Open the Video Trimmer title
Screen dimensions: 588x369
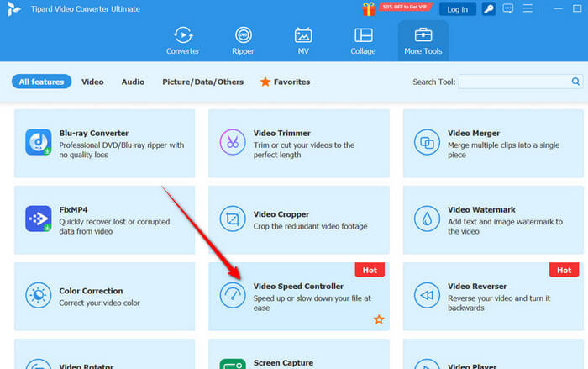pos(281,133)
